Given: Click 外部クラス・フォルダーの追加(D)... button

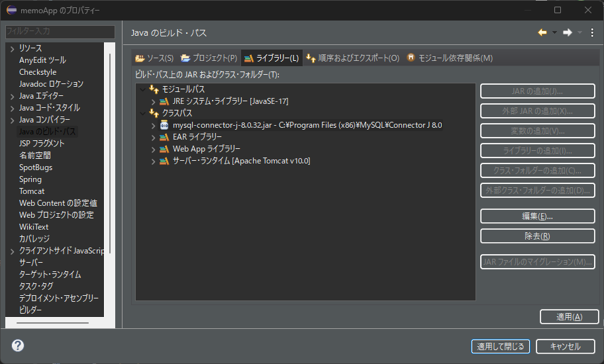Looking at the screenshot, I should point(537,190).
